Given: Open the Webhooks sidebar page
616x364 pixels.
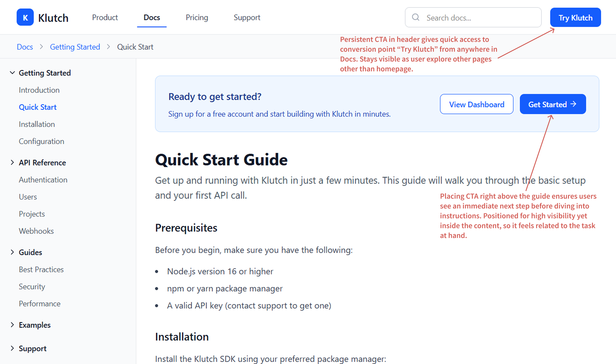Looking at the screenshot, I should pos(36,231).
